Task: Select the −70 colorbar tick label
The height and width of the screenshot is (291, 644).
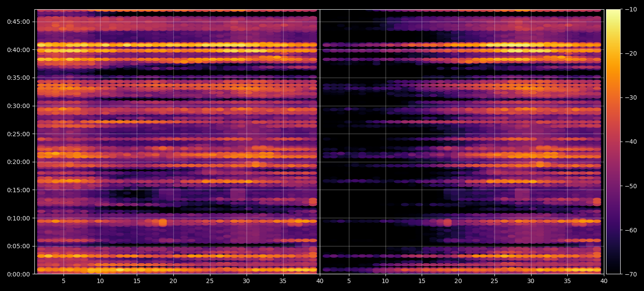Action: (631, 274)
